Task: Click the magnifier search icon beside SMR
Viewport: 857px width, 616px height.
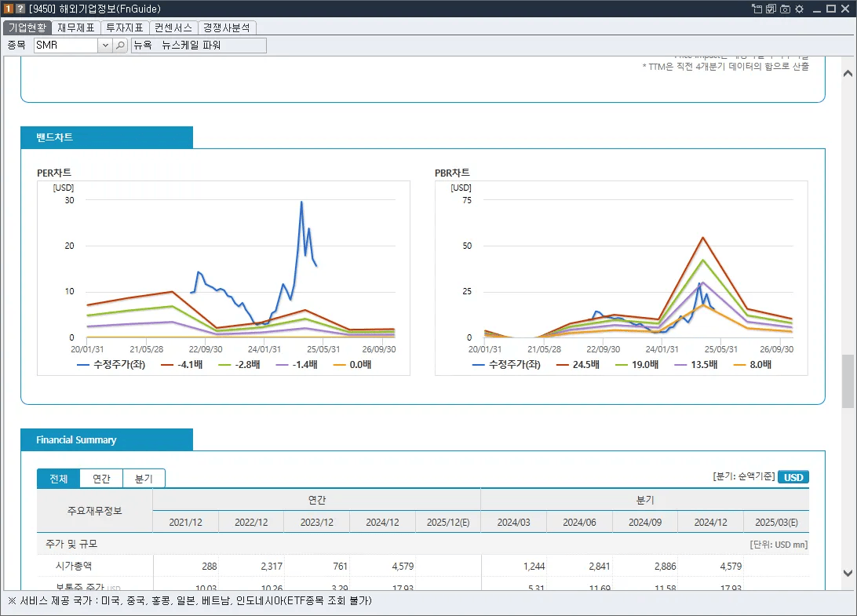Action: click(120, 46)
